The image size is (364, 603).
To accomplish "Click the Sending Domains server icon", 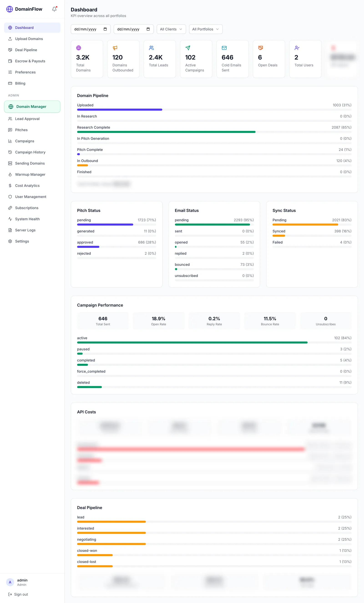I will tap(10, 163).
